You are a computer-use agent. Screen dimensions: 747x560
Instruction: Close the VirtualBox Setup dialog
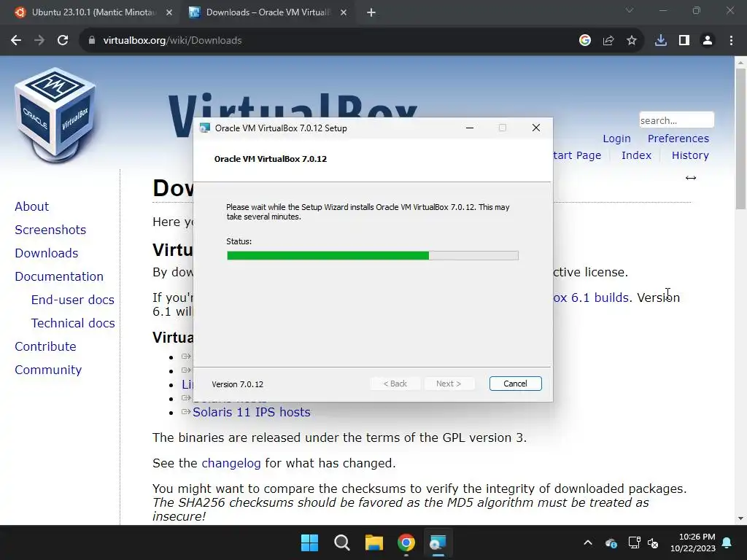pyautogui.click(x=536, y=128)
